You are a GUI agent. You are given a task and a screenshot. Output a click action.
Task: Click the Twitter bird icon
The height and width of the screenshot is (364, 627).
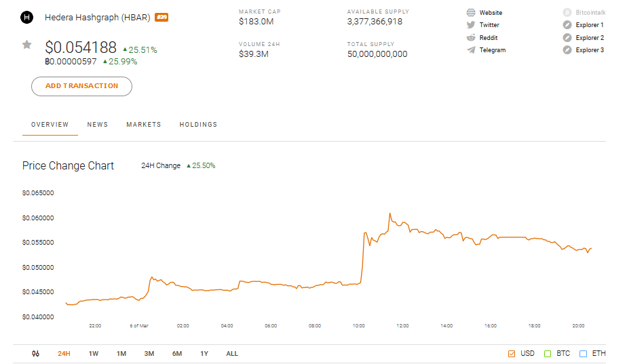tap(471, 25)
